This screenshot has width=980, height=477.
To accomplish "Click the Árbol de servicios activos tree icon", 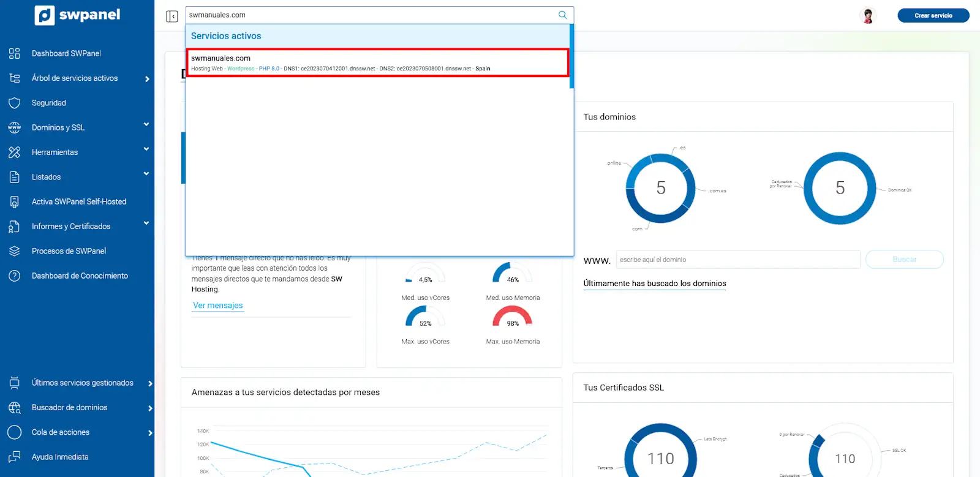I will (15, 78).
